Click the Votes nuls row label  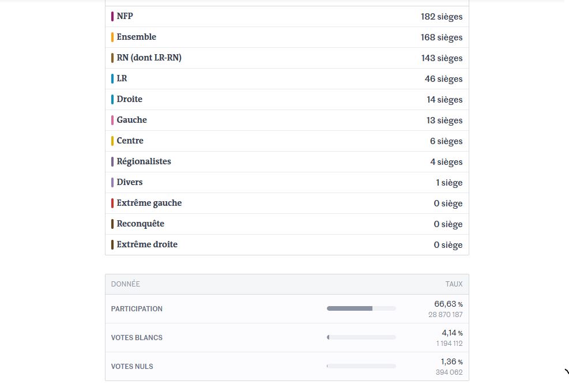coord(132,367)
